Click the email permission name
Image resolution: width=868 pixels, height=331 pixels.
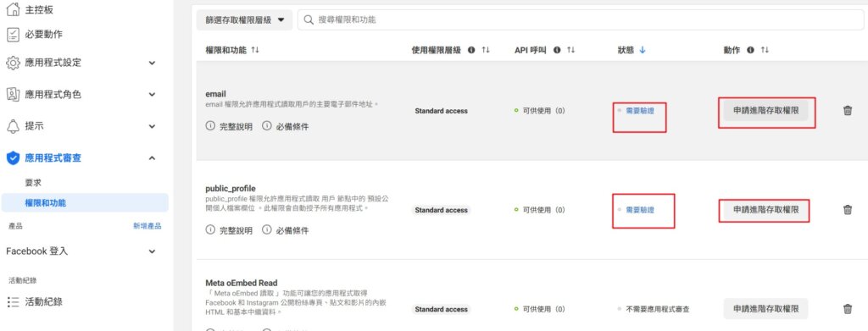pyautogui.click(x=216, y=94)
